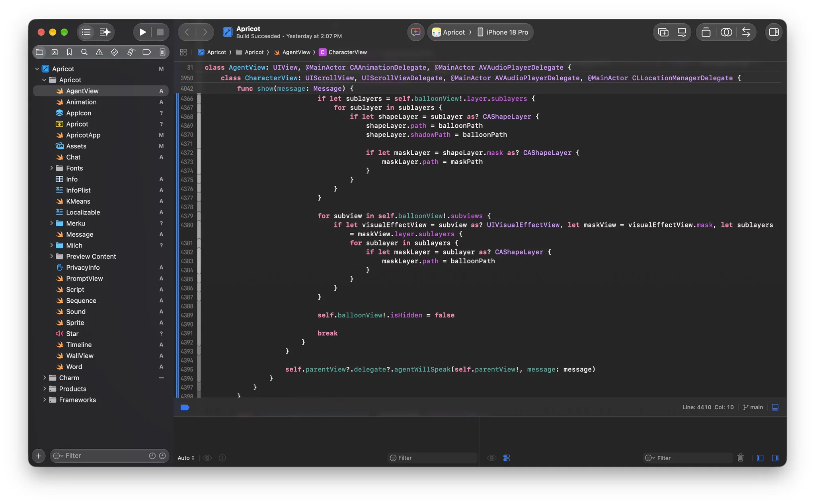This screenshot has width=815, height=504.
Task: Open the coding assistant sparkle icon
Action: [105, 32]
